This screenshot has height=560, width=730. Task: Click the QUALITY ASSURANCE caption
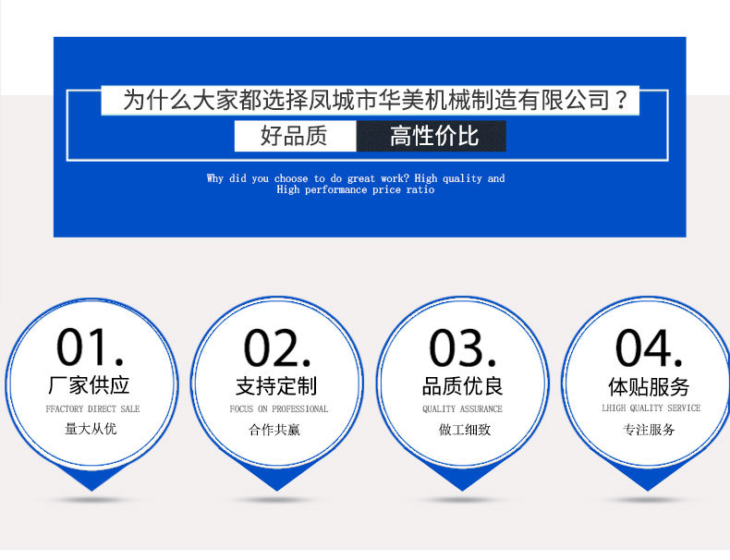(x=462, y=408)
